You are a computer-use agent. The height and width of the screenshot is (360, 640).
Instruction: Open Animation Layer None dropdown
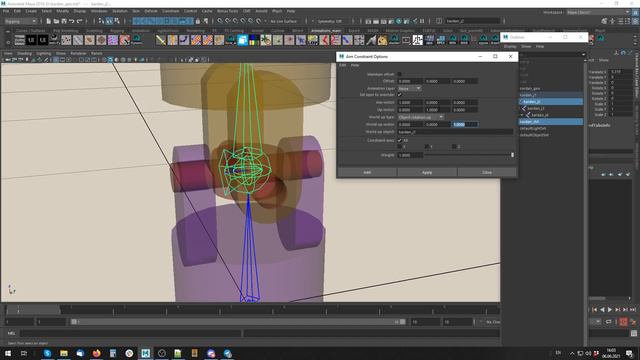point(409,88)
